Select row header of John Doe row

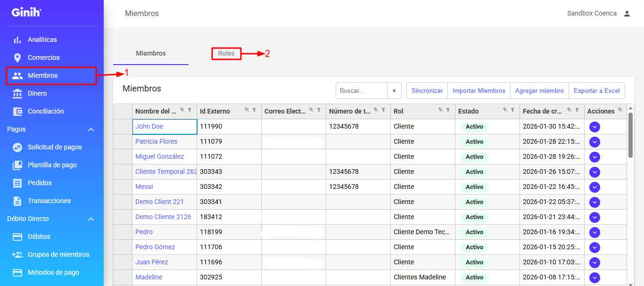pos(123,127)
